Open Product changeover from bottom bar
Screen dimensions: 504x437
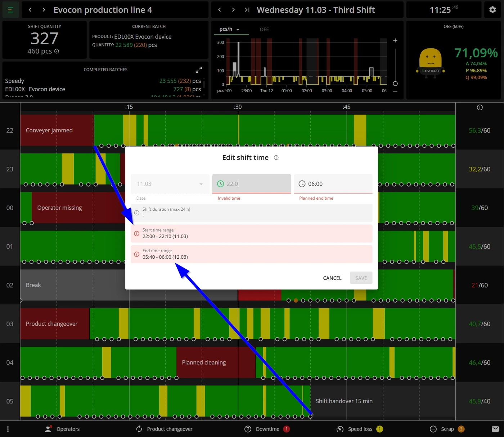point(164,429)
